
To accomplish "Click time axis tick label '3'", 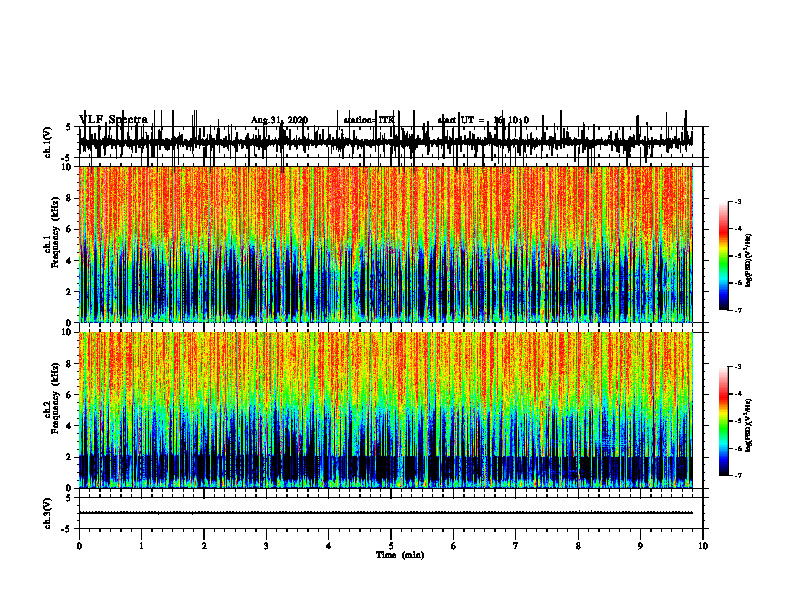I will pyautogui.click(x=266, y=546).
